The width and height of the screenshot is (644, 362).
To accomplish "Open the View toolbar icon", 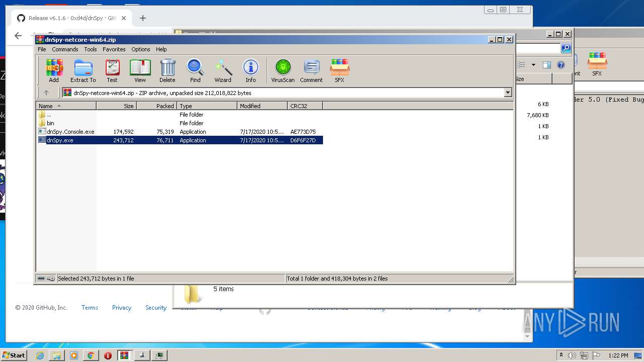I will pos(140,70).
